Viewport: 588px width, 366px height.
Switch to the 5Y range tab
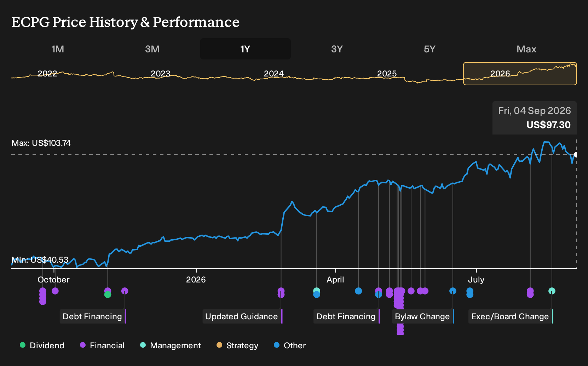coord(430,49)
